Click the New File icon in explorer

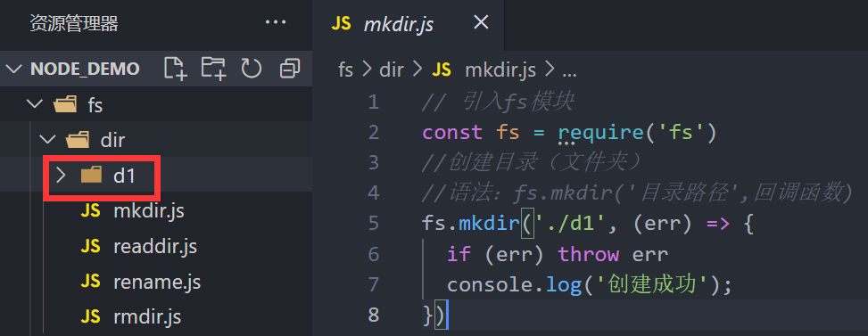pos(176,69)
